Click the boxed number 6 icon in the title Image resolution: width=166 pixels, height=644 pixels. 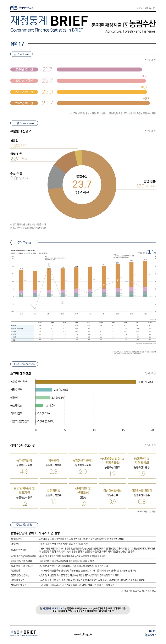126,25
